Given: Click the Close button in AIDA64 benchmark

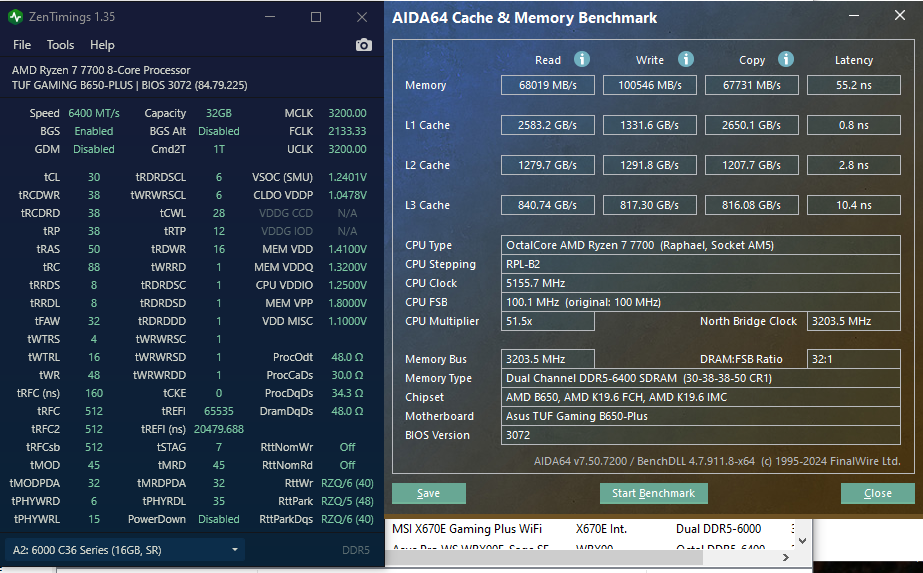Looking at the screenshot, I should tap(878, 493).
